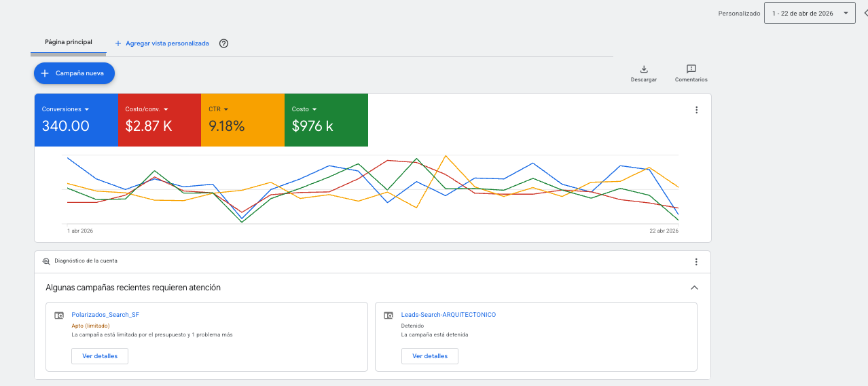Open the date range selector dropdown
The image size is (868, 386).
pos(810,13)
